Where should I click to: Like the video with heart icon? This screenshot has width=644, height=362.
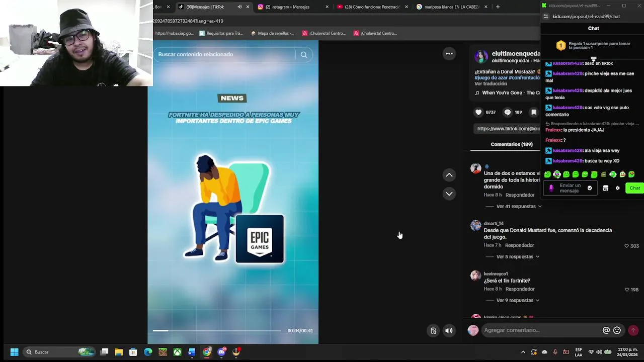click(478, 112)
